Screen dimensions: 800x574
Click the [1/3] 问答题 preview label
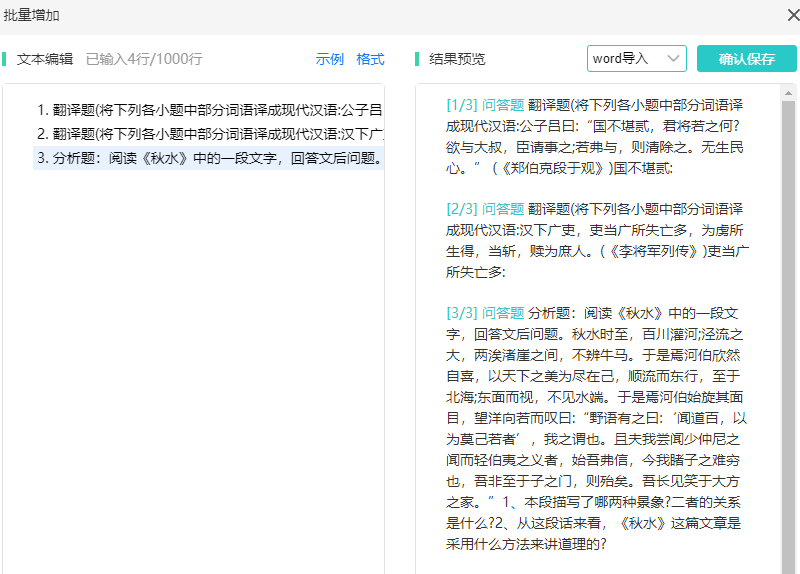[485, 105]
